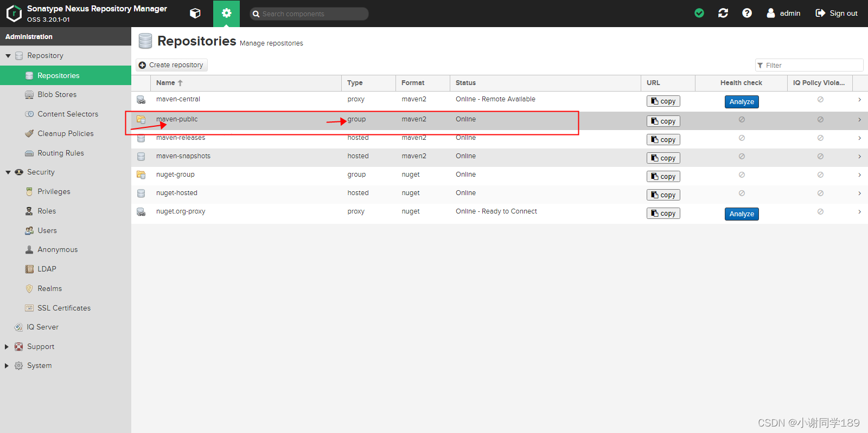Sort by the Format column header

click(423, 83)
